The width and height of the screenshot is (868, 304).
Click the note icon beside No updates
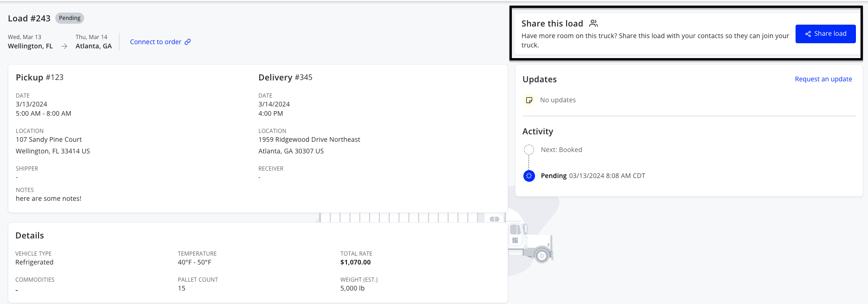529,100
